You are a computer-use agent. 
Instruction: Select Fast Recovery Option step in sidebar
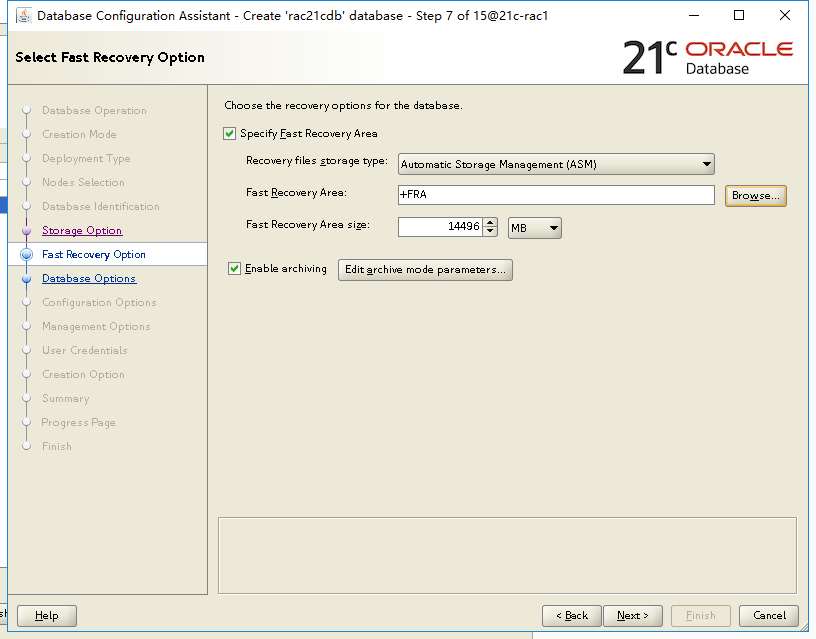(x=108, y=254)
